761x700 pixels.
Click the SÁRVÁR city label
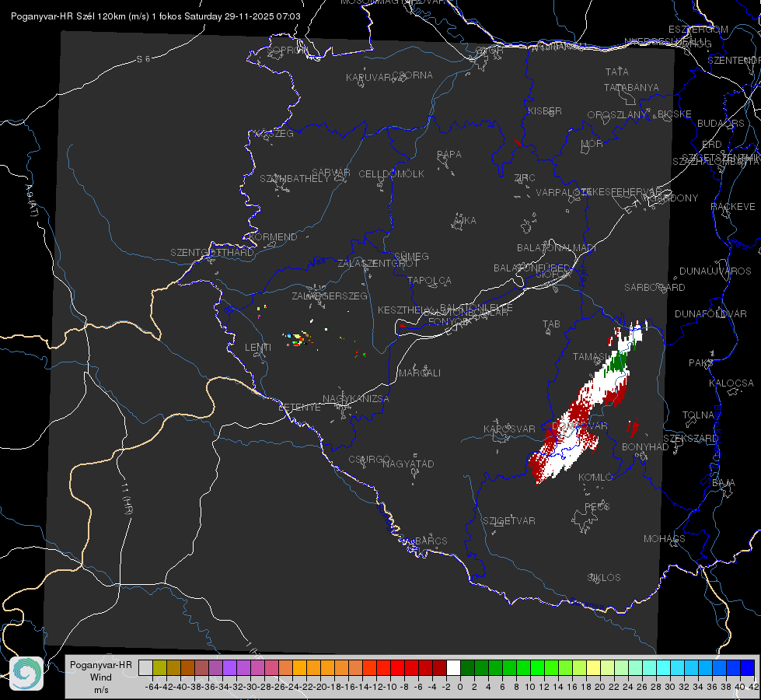331,173
